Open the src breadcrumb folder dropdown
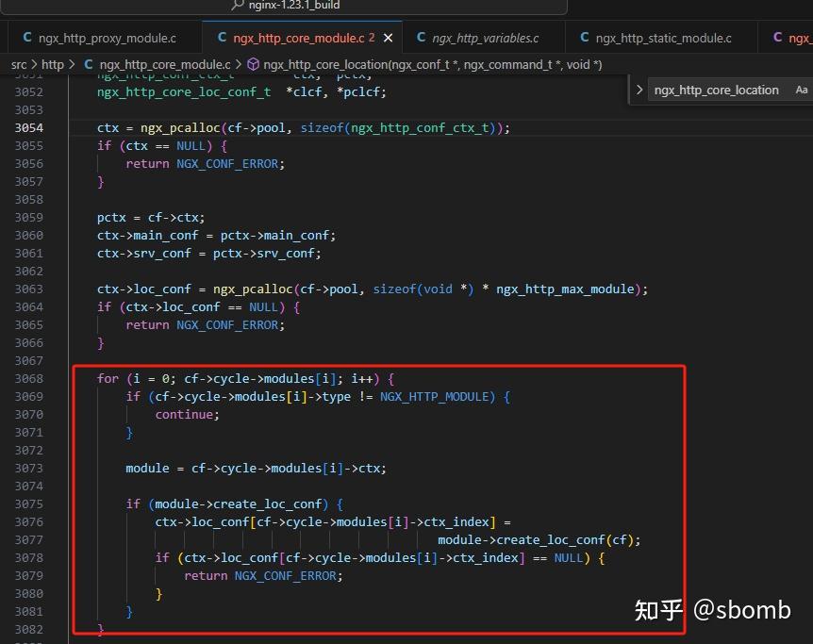Viewport: 813px width, 644px height. click(x=19, y=64)
